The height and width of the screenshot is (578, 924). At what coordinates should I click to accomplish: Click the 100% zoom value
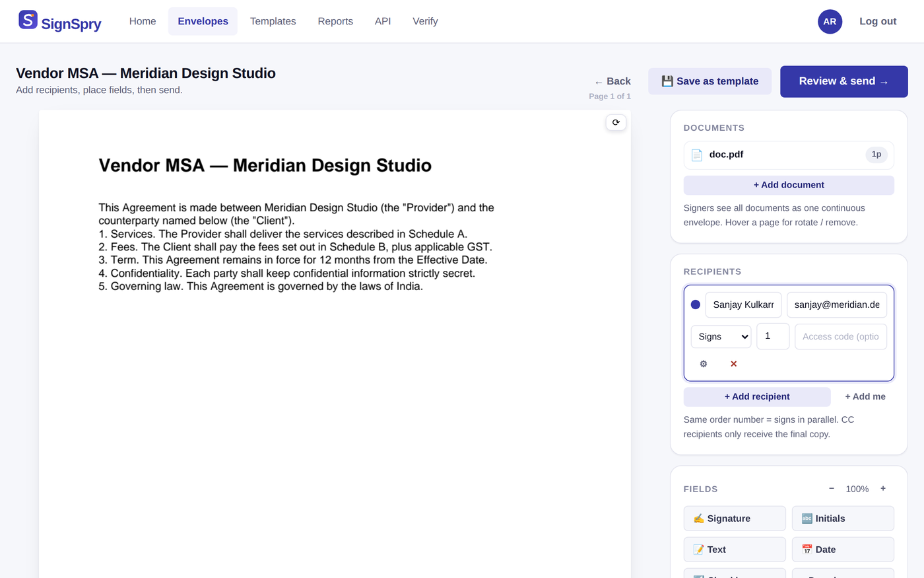(x=857, y=489)
